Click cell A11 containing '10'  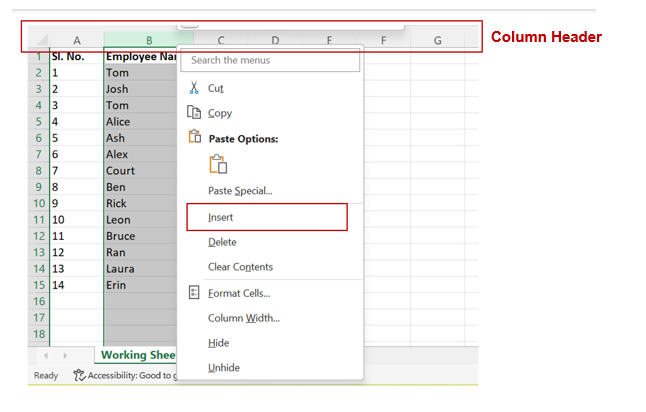coord(77,220)
